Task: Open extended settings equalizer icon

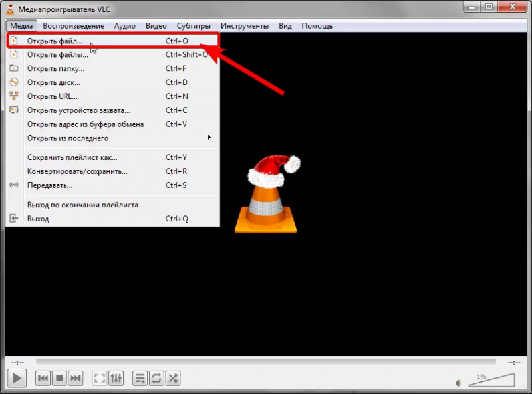Action: coord(116,378)
